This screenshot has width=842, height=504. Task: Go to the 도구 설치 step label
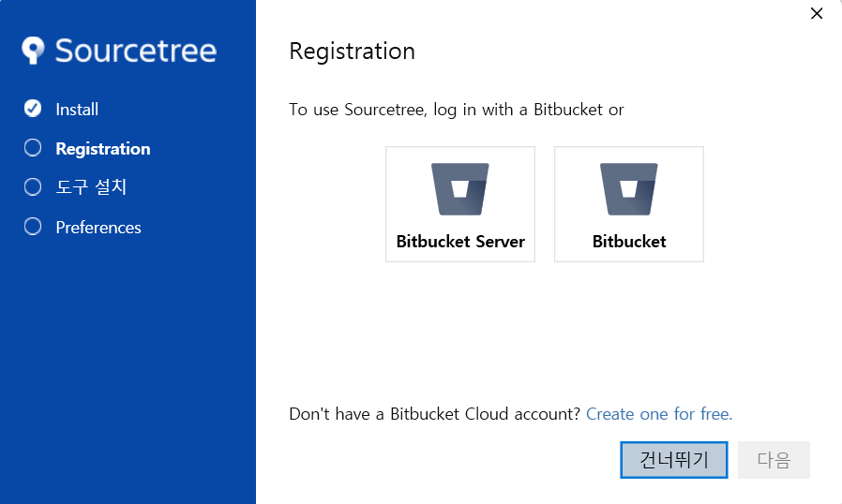point(91,186)
